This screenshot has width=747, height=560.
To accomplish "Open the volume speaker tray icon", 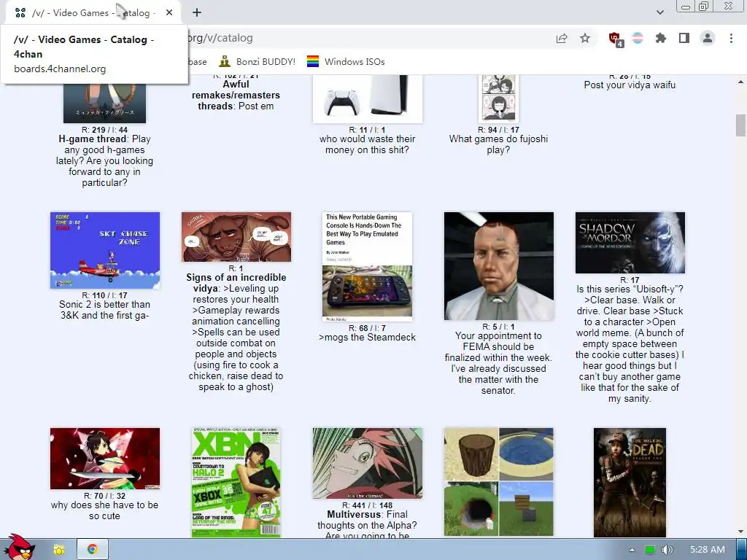I will [667, 550].
